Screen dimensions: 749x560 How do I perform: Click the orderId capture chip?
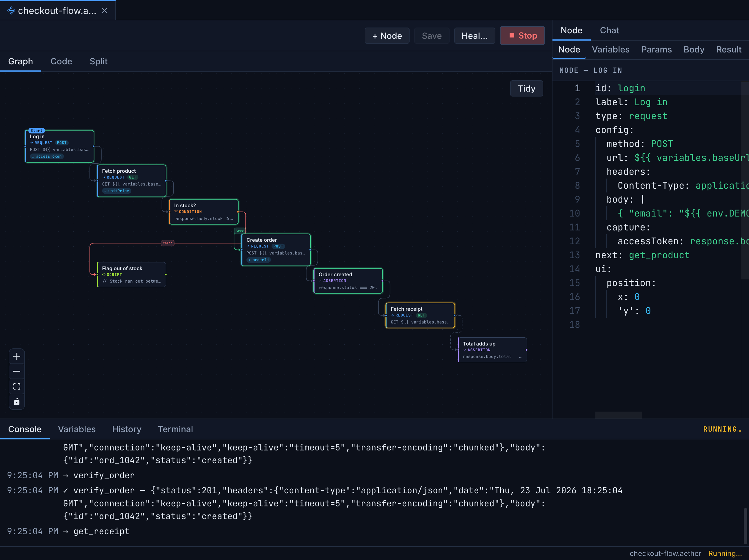pyautogui.click(x=258, y=260)
